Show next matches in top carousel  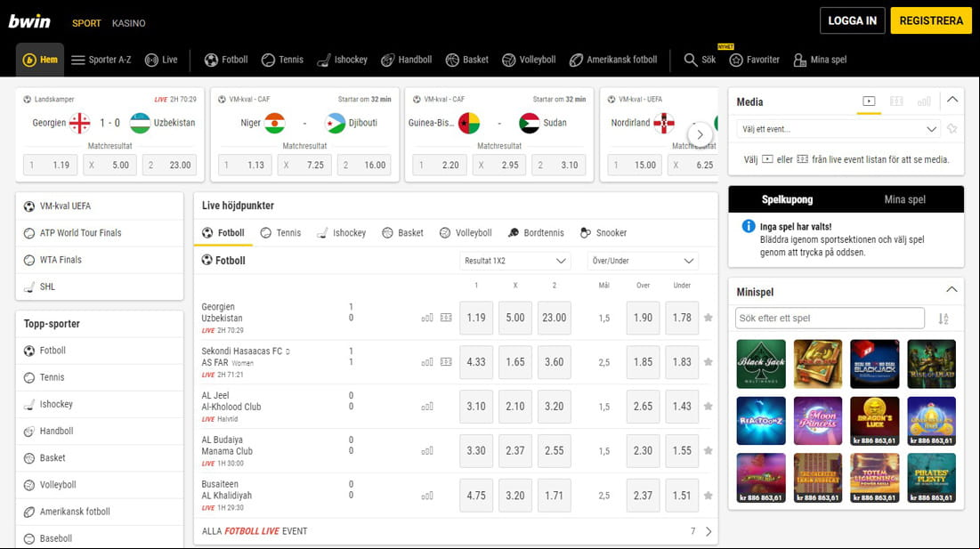[x=700, y=134]
